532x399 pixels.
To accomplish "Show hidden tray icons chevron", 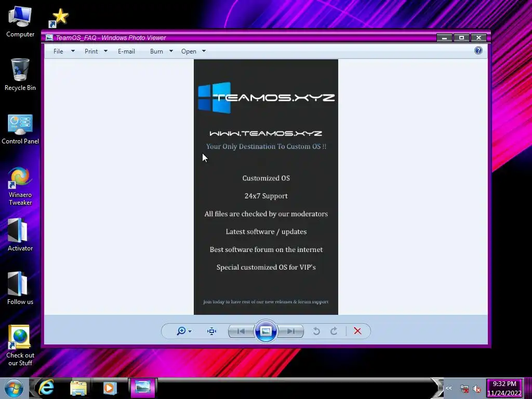I will (448, 388).
